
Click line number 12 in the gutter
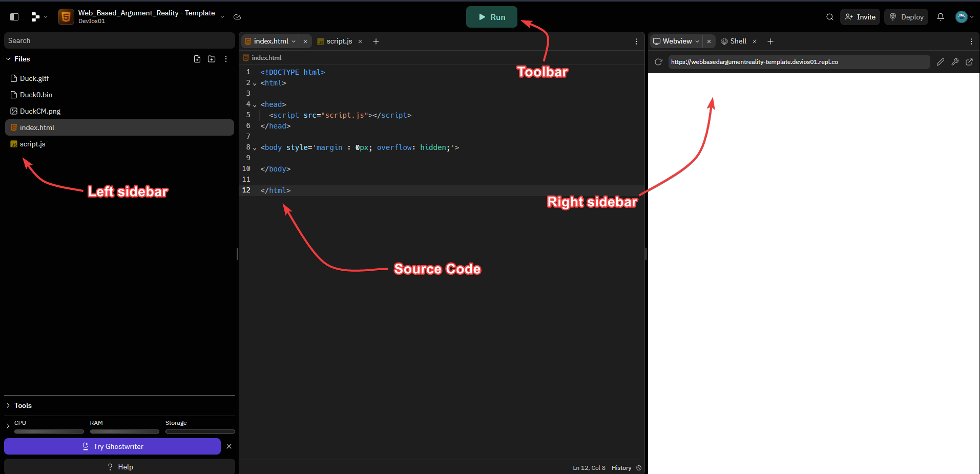tap(246, 190)
